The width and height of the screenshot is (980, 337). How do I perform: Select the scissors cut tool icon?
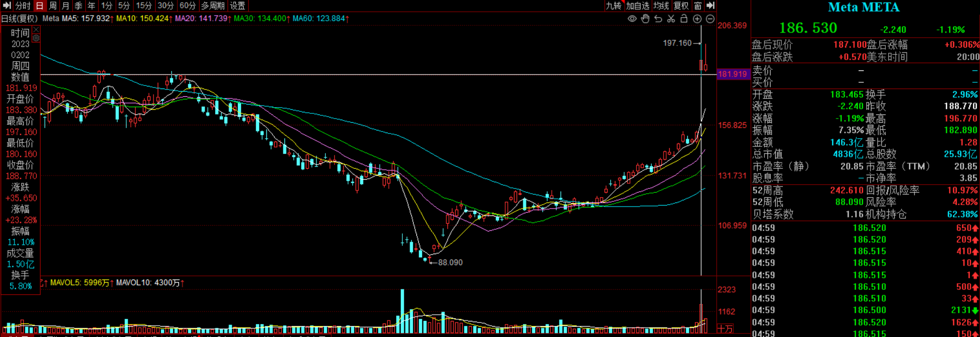click(671, 19)
